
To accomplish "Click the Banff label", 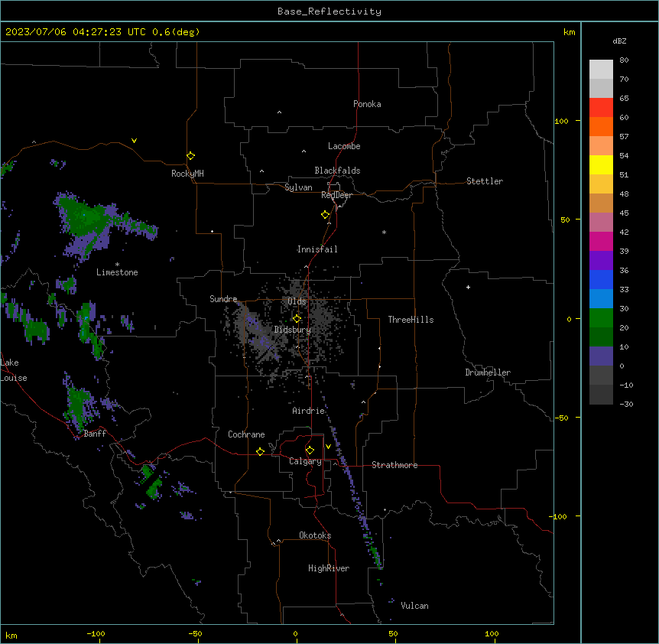I will click(x=95, y=434).
